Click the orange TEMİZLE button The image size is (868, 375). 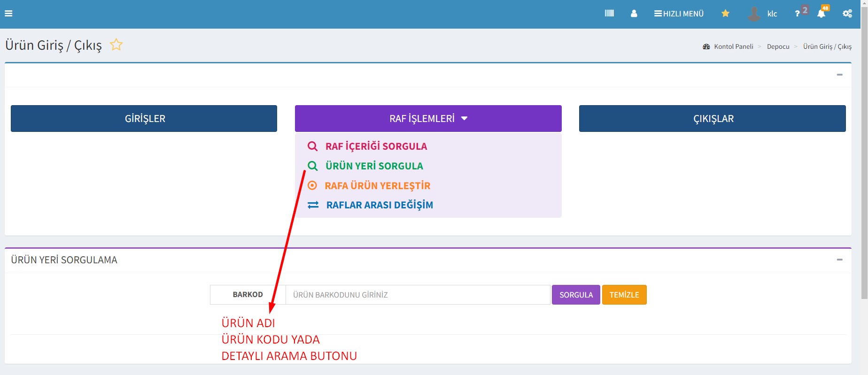tap(624, 295)
